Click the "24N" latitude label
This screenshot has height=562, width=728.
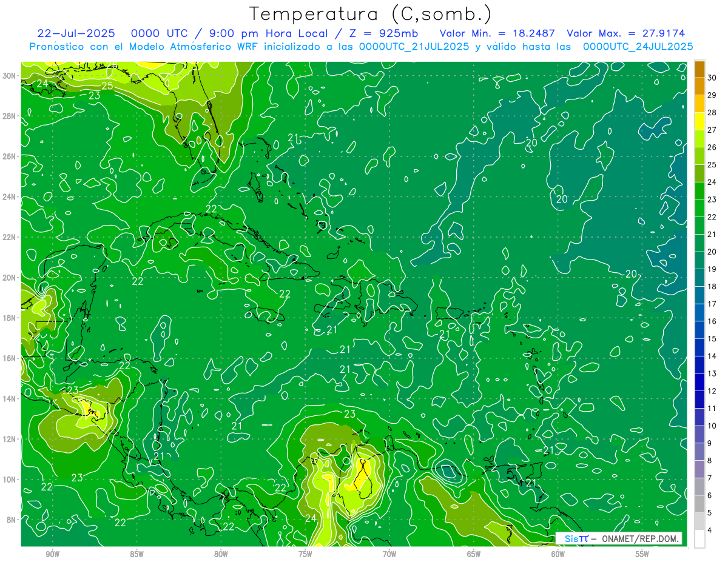coord(10,197)
